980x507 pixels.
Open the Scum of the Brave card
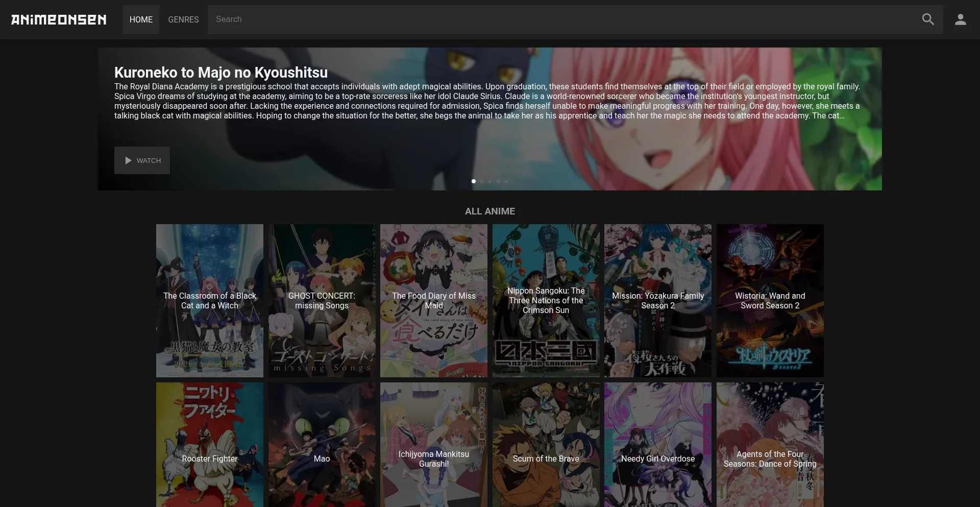click(x=546, y=445)
